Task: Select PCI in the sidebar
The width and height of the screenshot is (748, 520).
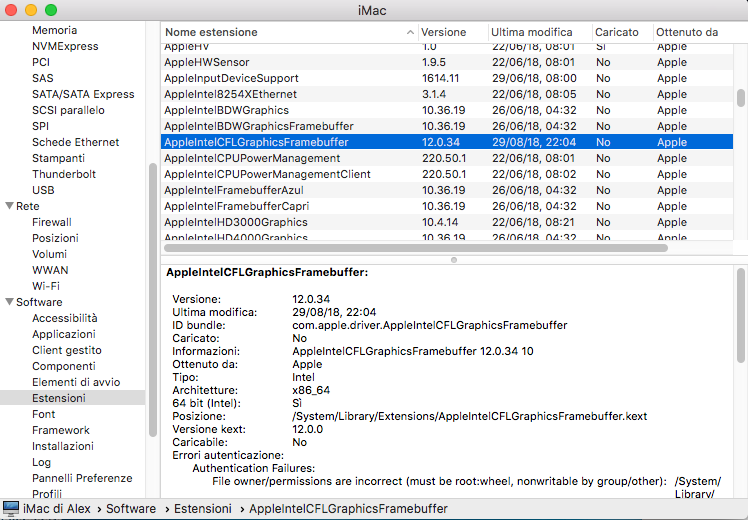Action: pos(41,62)
